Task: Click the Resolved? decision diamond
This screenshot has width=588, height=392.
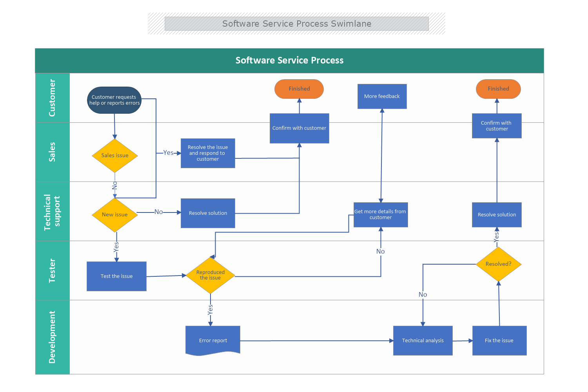Action: [x=499, y=263]
